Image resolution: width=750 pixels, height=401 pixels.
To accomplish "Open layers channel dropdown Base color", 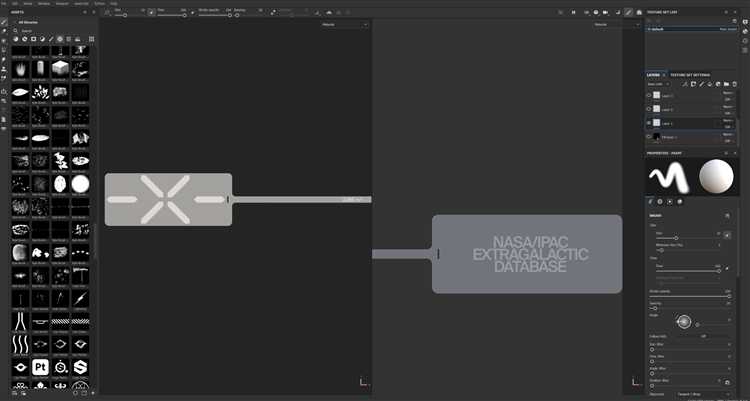I will pyautogui.click(x=659, y=84).
